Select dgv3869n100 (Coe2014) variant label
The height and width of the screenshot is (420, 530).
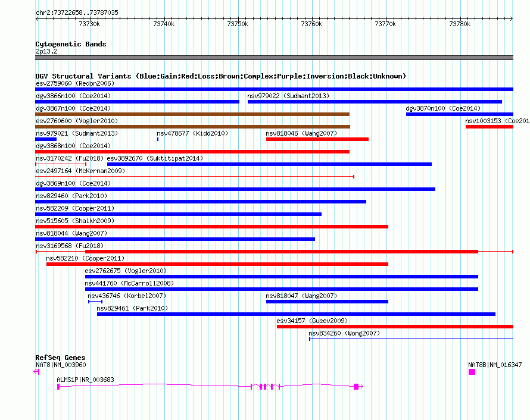click(x=73, y=183)
